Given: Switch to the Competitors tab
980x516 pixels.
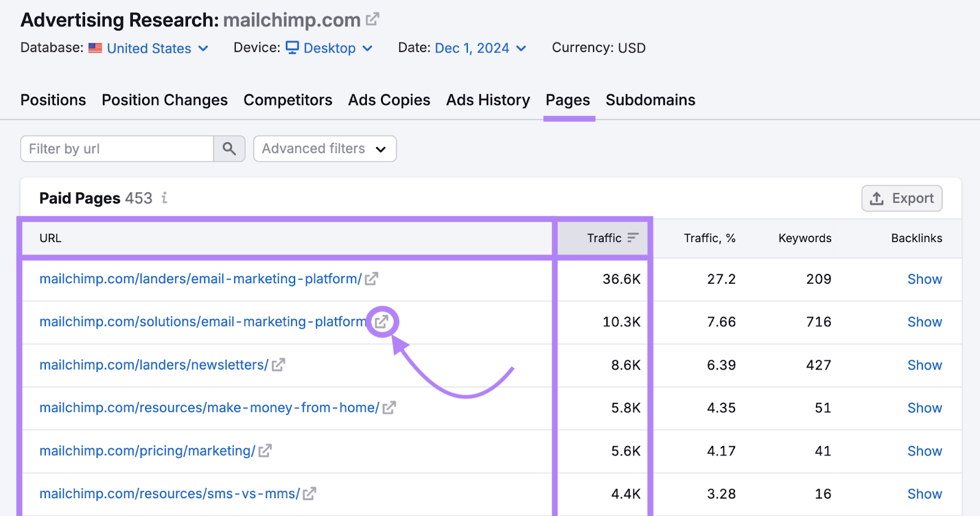Looking at the screenshot, I should point(288,100).
